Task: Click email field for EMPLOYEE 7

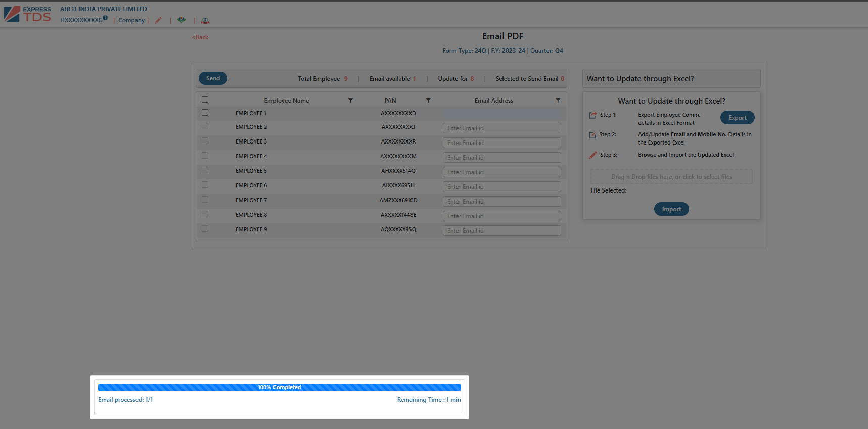Action: 502,202
